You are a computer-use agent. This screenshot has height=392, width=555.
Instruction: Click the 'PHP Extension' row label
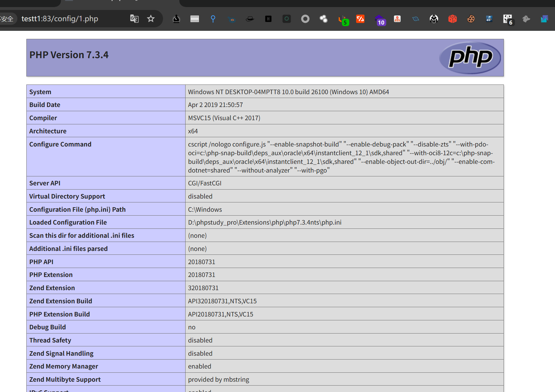click(x=51, y=275)
